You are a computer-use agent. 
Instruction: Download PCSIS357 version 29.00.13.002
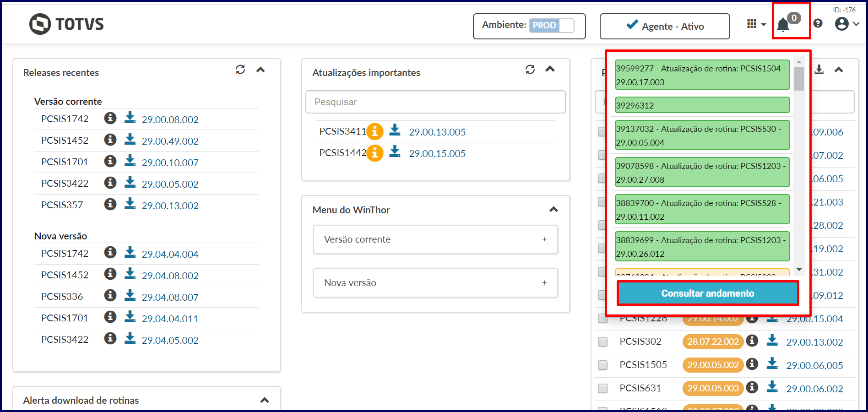pyautogui.click(x=130, y=204)
